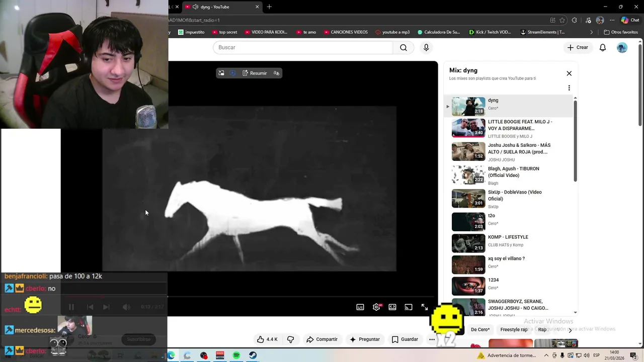The width and height of the screenshot is (644, 362).
Task: Click Crear button in YouTube header
Action: click(x=577, y=47)
